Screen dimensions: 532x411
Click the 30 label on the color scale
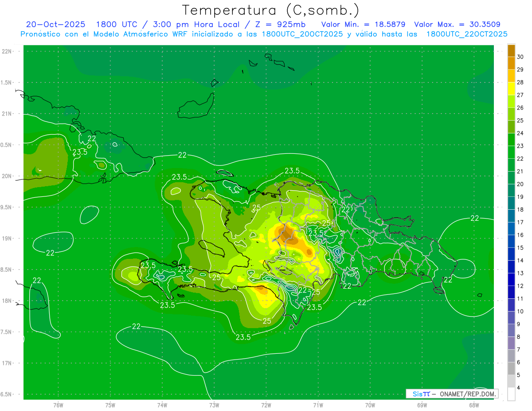pos(520,57)
